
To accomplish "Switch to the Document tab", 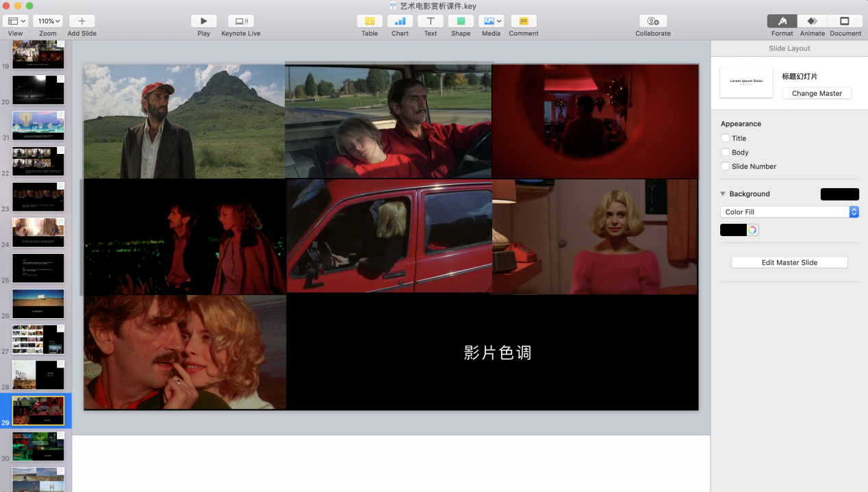I will (845, 21).
